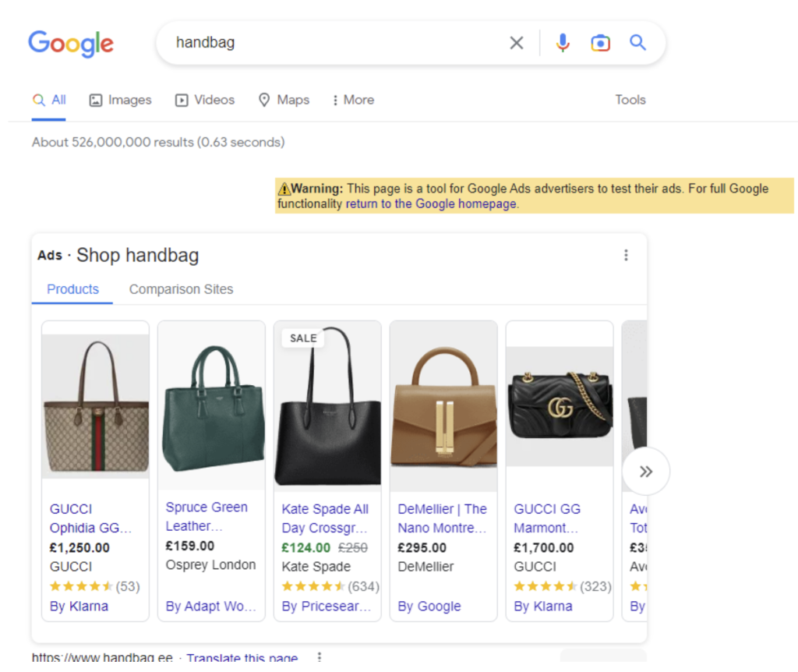The width and height of the screenshot is (798, 672).
Task: Switch to Comparison Sites tab
Action: [181, 289]
